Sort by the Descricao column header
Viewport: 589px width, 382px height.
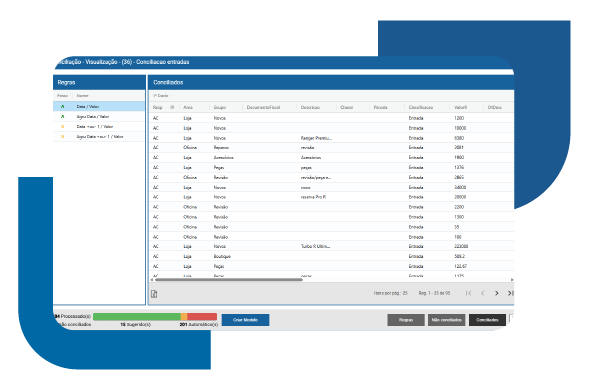click(310, 107)
